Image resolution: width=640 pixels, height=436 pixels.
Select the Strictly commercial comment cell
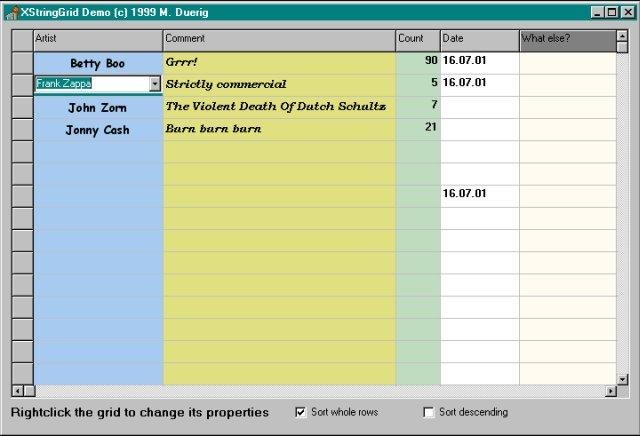click(x=279, y=85)
